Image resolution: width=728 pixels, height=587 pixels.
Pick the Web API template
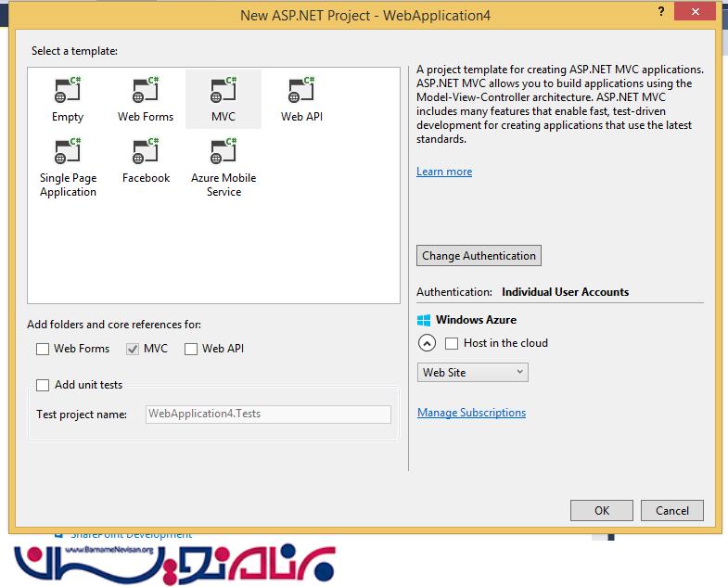click(x=301, y=99)
